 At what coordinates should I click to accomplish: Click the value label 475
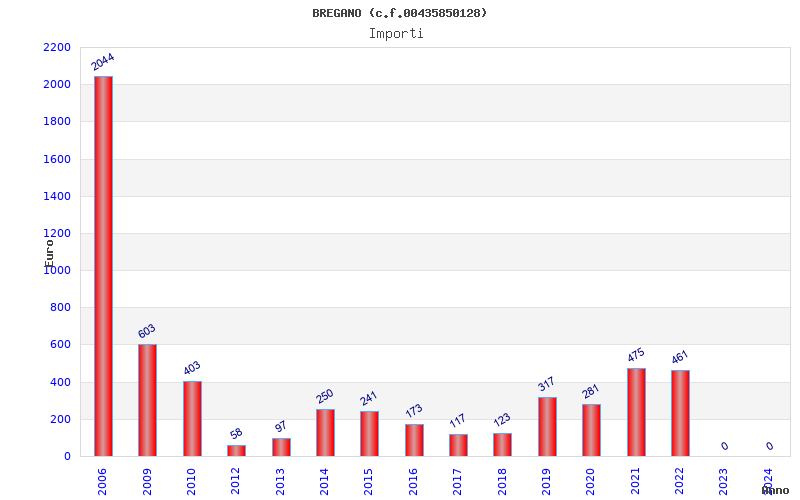pos(636,355)
